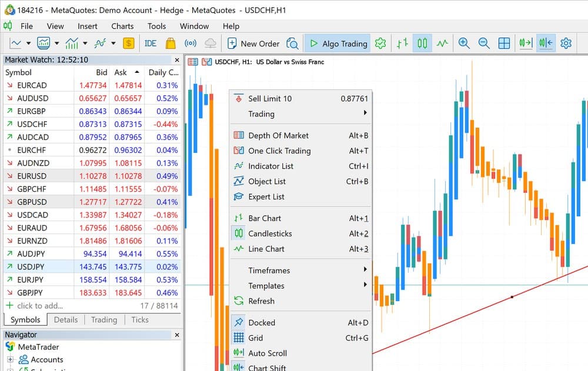Open the Tools menu

click(156, 26)
